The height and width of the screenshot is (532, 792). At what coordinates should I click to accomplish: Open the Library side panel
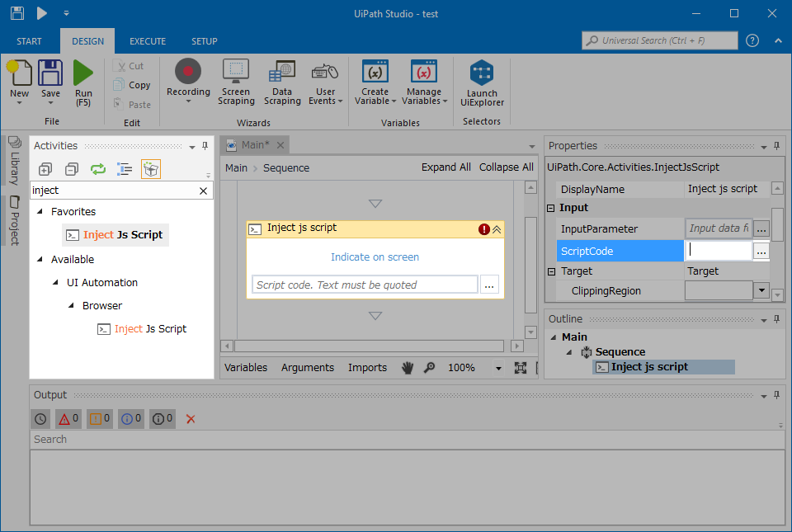15,162
